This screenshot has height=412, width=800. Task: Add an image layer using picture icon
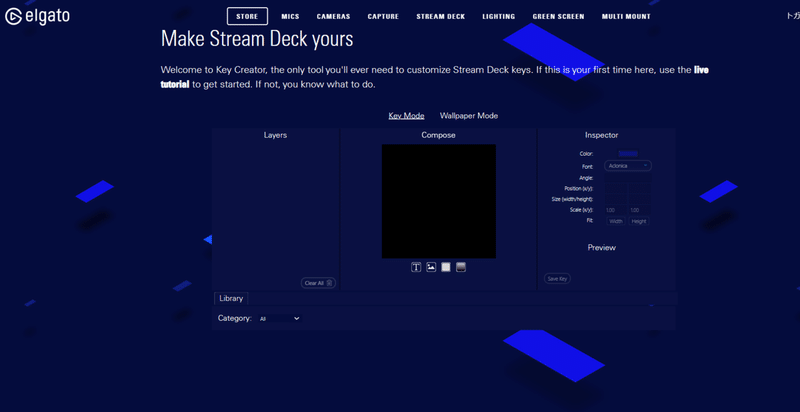(431, 267)
